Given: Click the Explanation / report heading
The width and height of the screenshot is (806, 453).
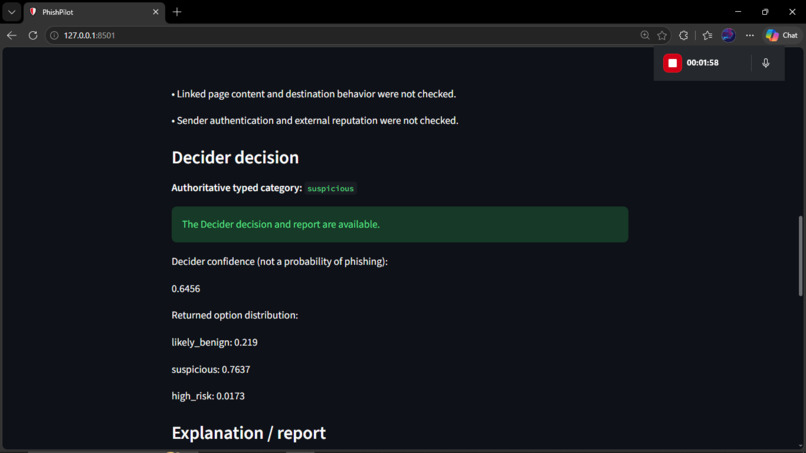Looking at the screenshot, I should pyautogui.click(x=248, y=433).
